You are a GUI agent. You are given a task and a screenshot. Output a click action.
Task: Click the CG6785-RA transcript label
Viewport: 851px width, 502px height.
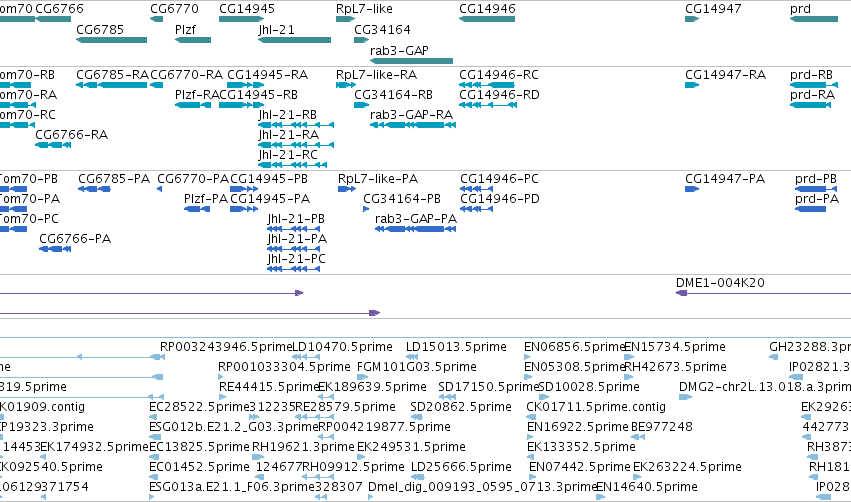coord(112,74)
